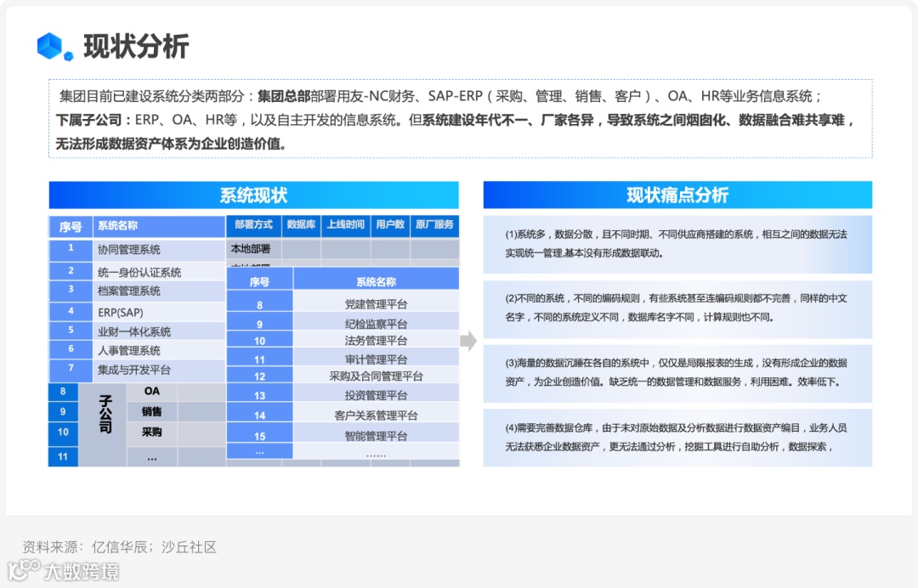Click the 资料来源 source line
This screenshot has height=588, width=918.
[x=120, y=547]
